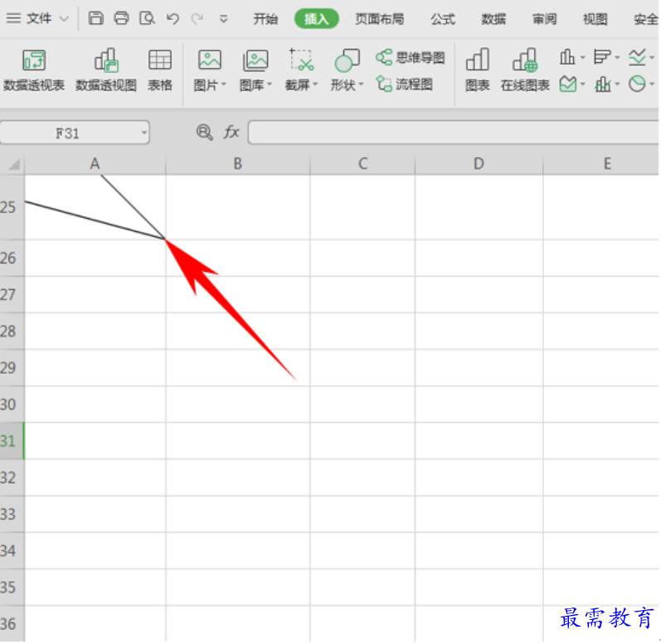Click the 图库 gallery icon

(x=255, y=61)
